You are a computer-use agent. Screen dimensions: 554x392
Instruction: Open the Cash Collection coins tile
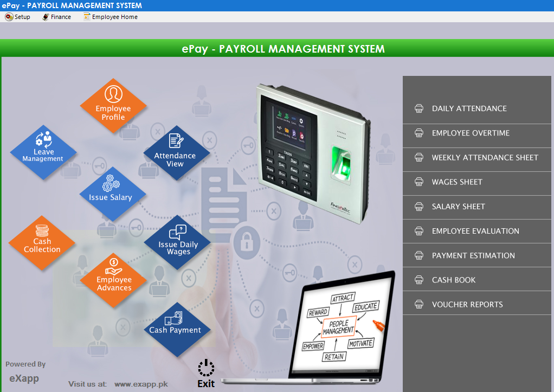[x=42, y=240]
